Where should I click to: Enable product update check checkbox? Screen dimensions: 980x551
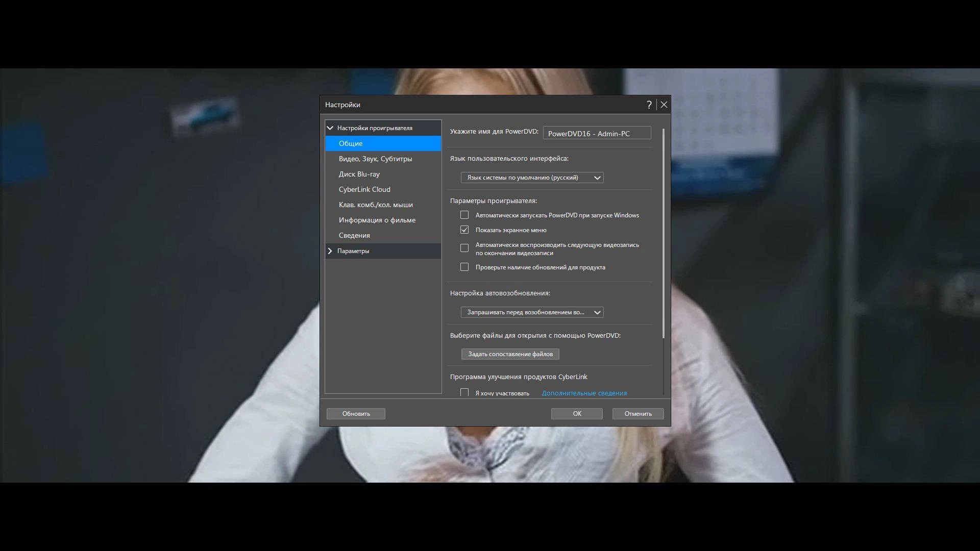click(x=464, y=267)
